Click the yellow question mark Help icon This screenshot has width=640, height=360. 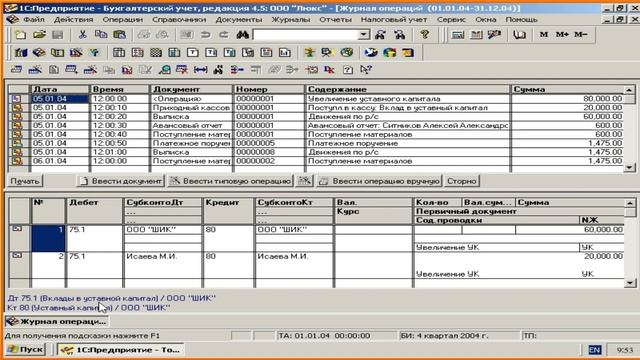pyautogui.click(x=425, y=35)
